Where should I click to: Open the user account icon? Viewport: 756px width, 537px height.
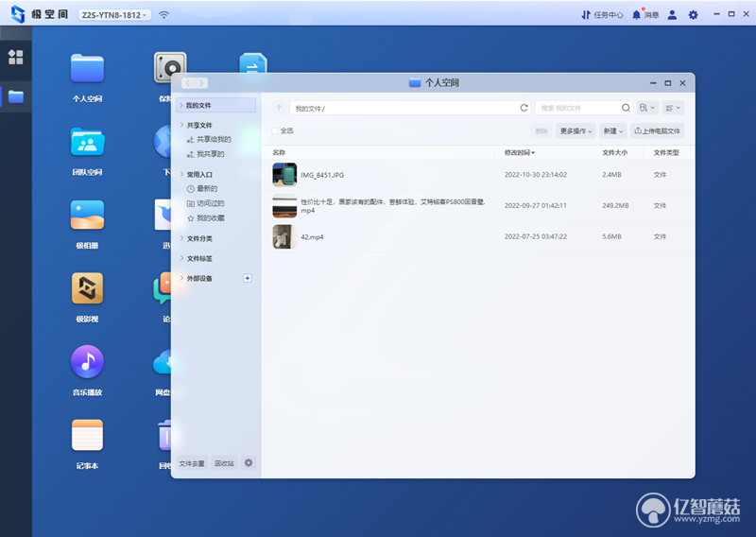[672, 15]
